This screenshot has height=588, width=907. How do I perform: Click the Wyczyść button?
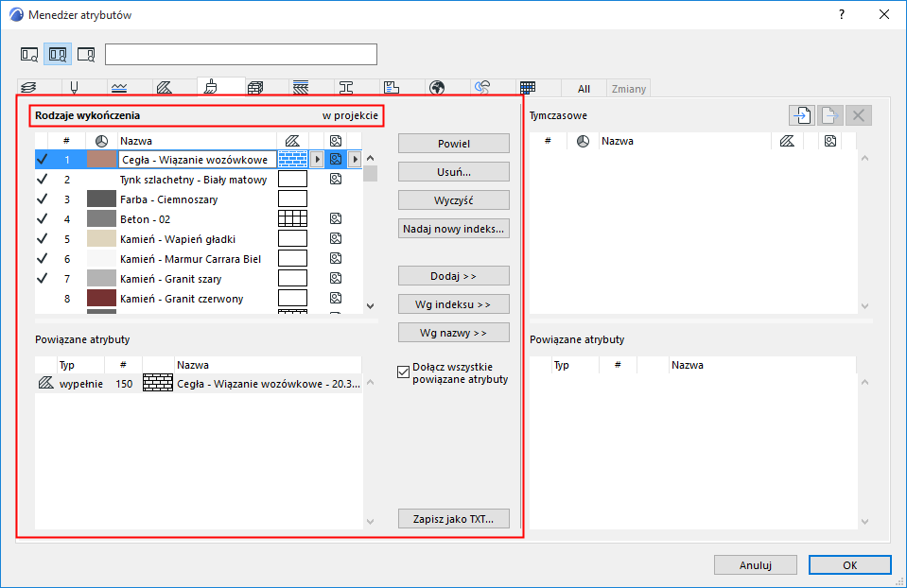(x=454, y=200)
